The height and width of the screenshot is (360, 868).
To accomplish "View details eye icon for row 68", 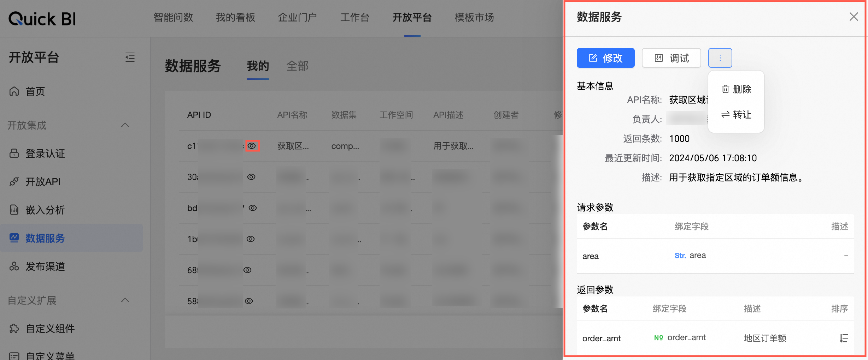I will 247,270.
